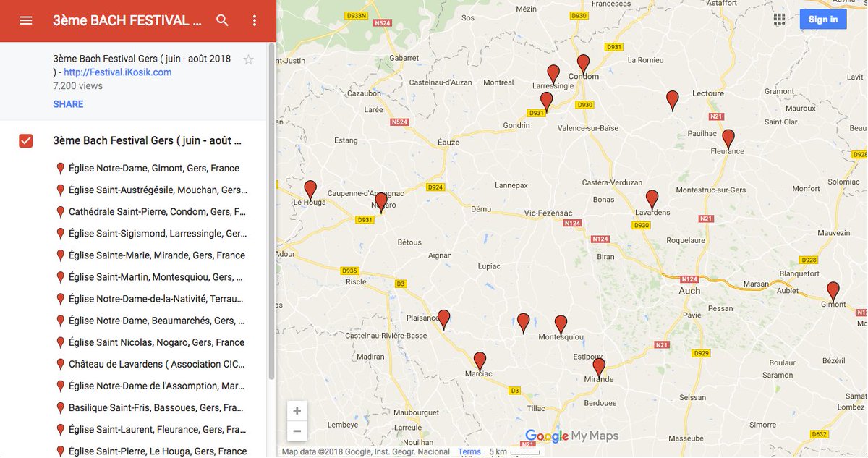Open map search magnifier

(223, 20)
